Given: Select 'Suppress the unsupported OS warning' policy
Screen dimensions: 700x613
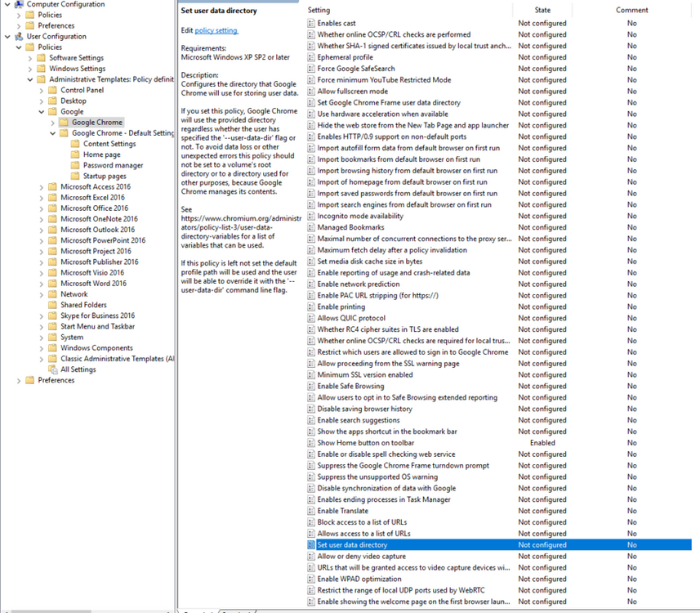Looking at the screenshot, I should tap(377, 477).
